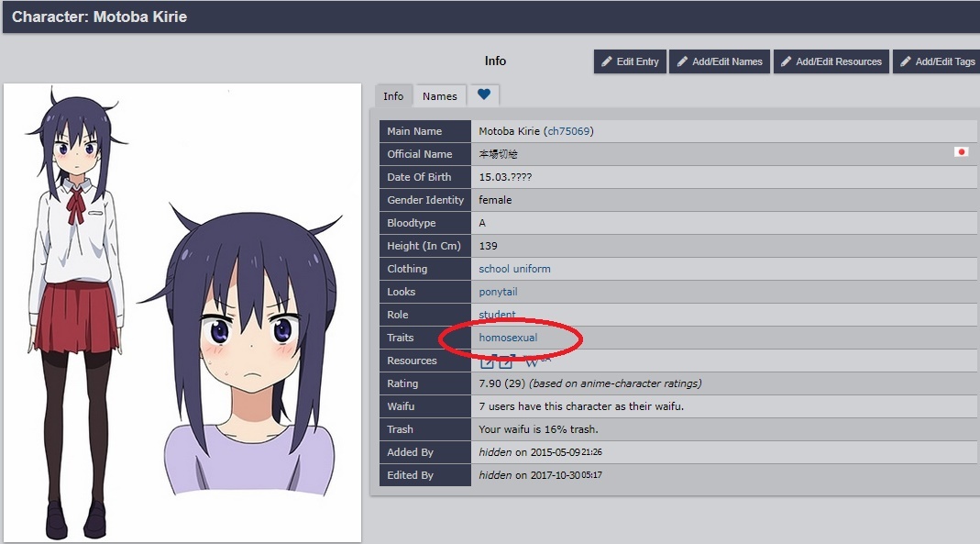Viewport: 980px width, 544px height.
Task: Click the homosexual trait link
Action: [x=508, y=338]
